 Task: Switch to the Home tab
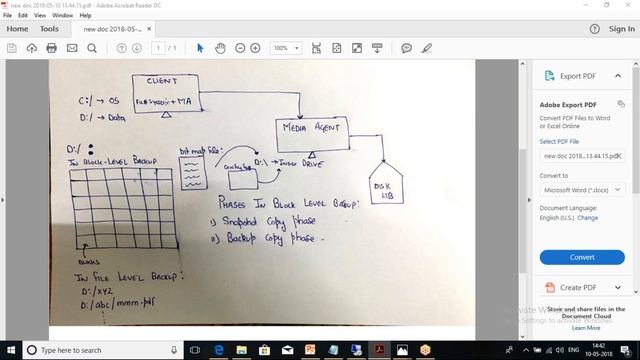[x=18, y=29]
